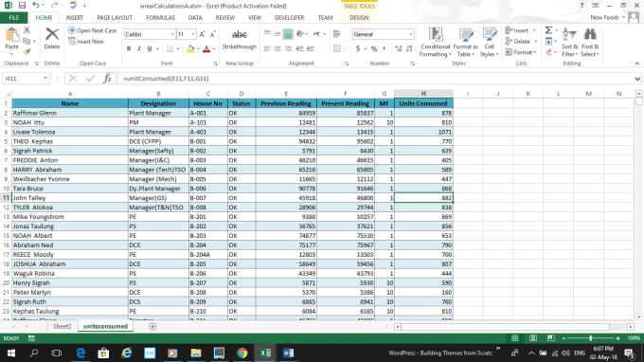Click the percent style icon
This screenshot has width=644, height=362.
click(374, 49)
